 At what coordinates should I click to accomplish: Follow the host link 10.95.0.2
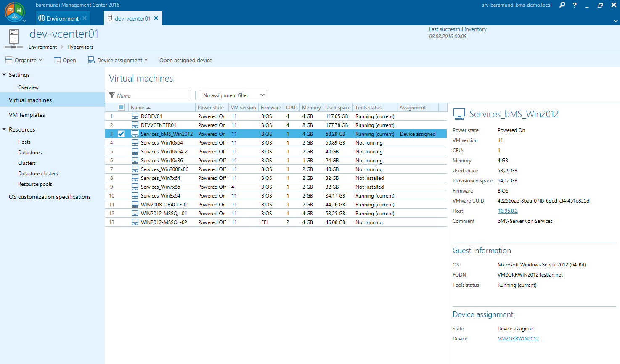tap(508, 211)
